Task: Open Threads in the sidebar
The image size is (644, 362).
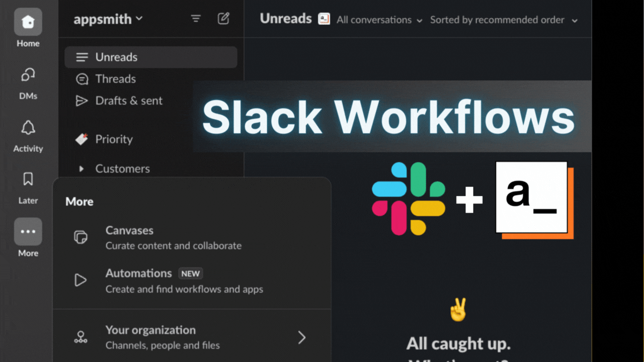Action: tap(115, 79)
